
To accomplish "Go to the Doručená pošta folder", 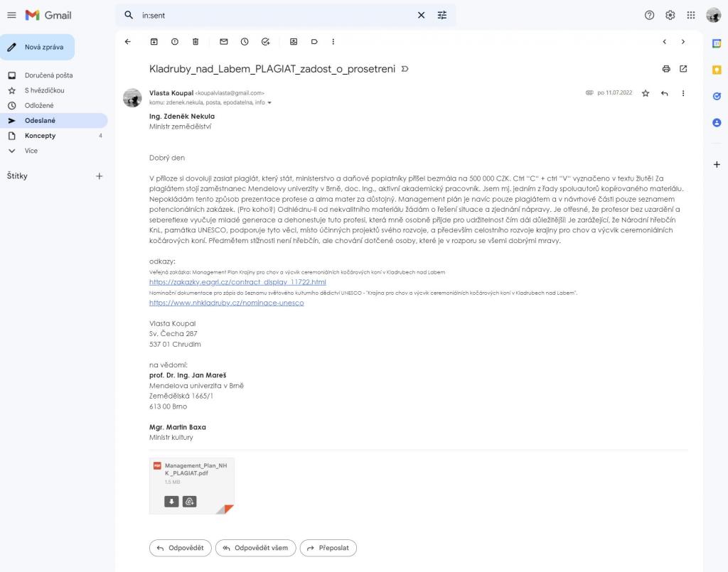I will pos(48,75).
